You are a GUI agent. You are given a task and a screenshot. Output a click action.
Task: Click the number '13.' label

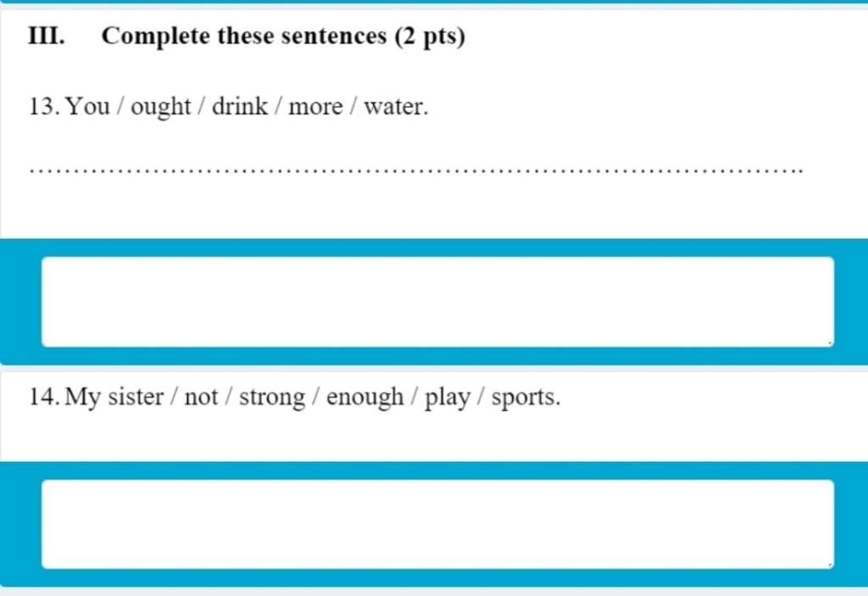pos(44,106)
